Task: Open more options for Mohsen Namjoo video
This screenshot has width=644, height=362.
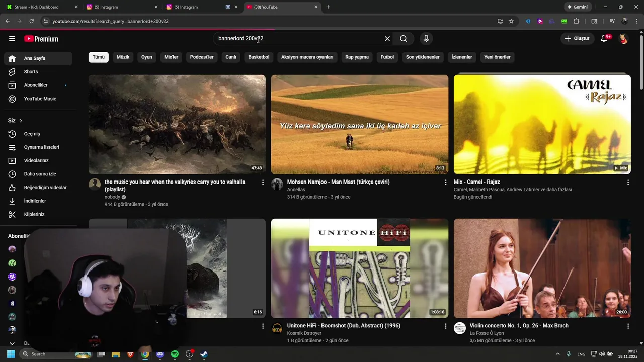Action: tap(445, 183)
